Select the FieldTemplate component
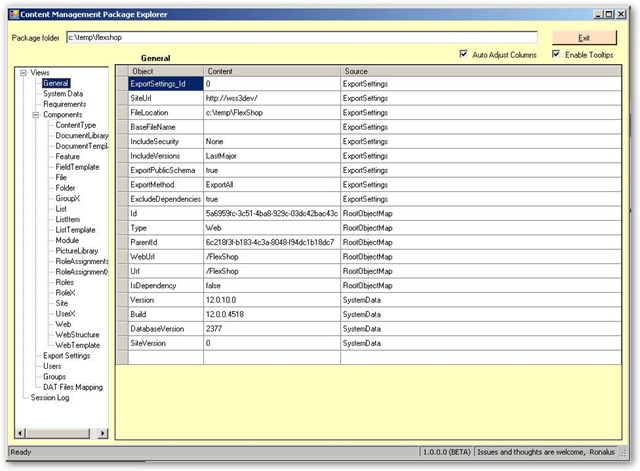 77,167
